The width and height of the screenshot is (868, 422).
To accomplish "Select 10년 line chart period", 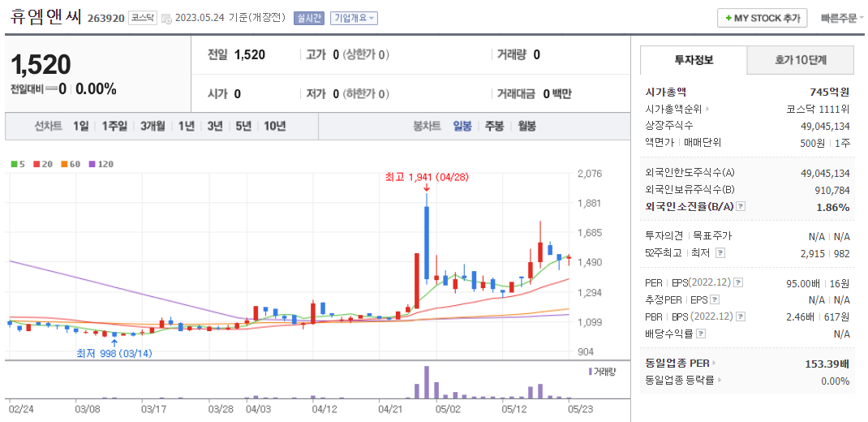I will (x=275, y=126).
